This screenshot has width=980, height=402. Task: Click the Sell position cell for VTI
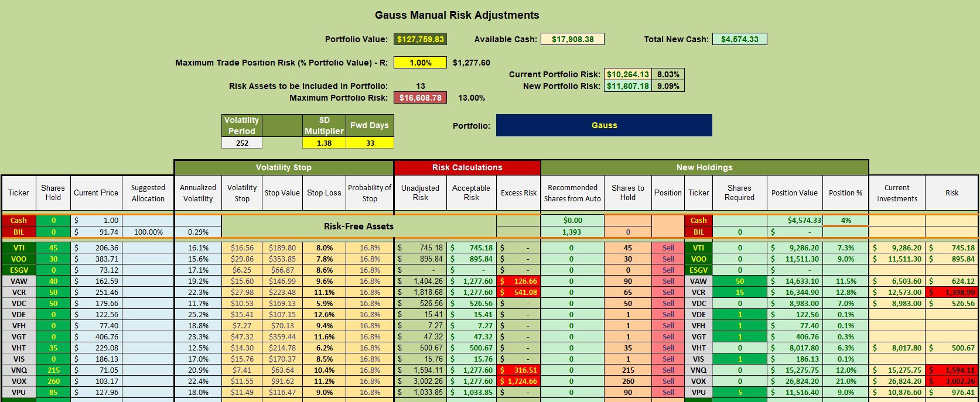coord(668,248)
